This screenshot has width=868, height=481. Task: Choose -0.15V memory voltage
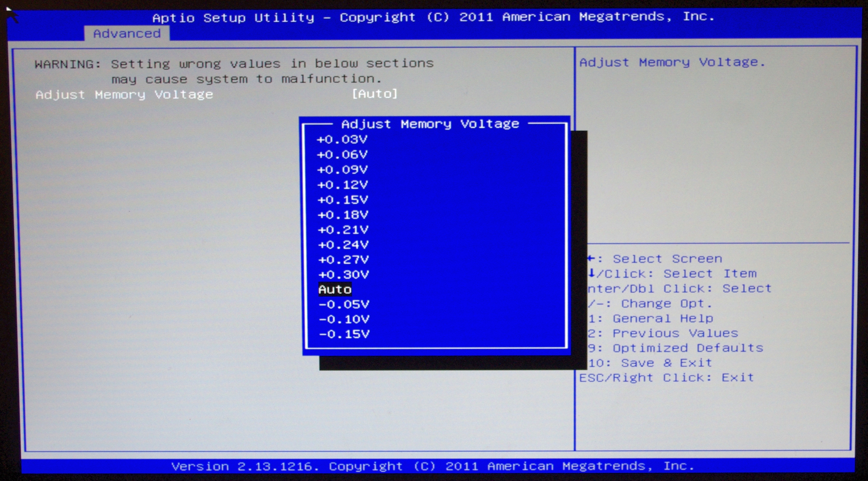click(x=344, y=334)
